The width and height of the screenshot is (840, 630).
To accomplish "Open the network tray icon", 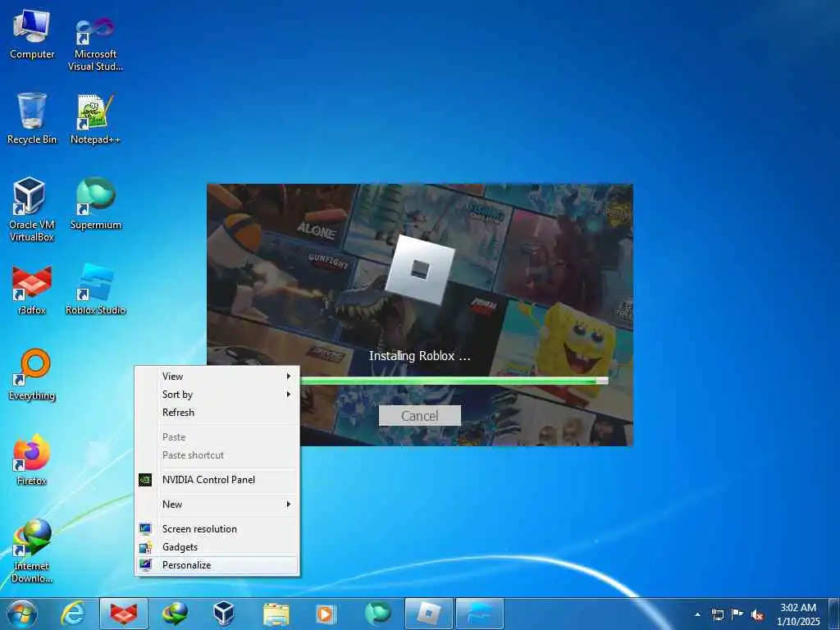I will tap(717, 614).
